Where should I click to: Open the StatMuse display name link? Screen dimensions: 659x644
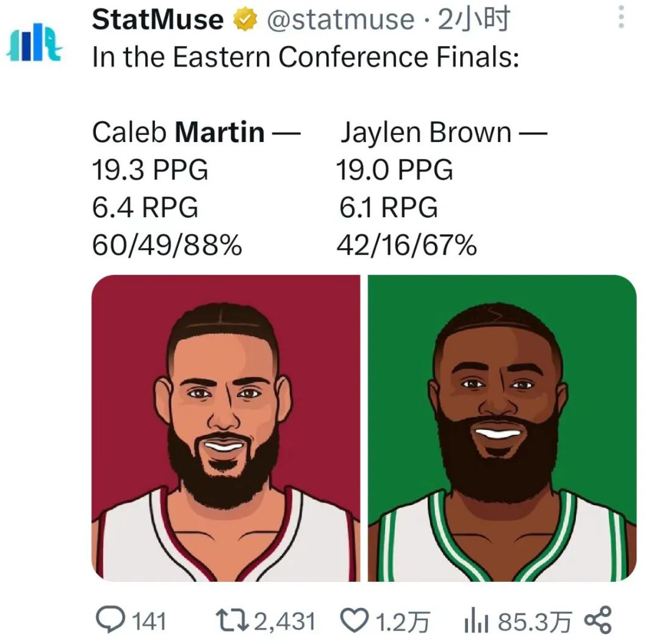(157, 20)
